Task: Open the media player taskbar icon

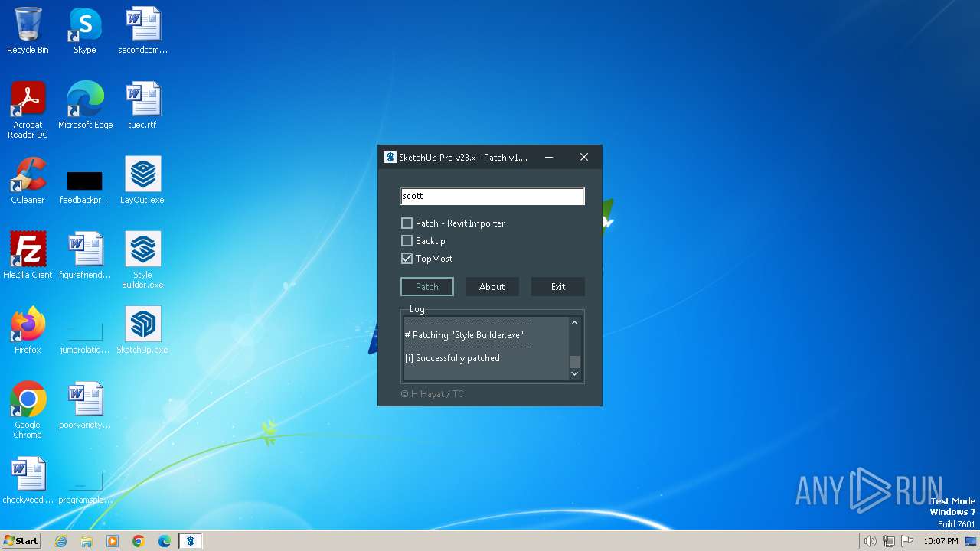Action: [x=113, y=541]
